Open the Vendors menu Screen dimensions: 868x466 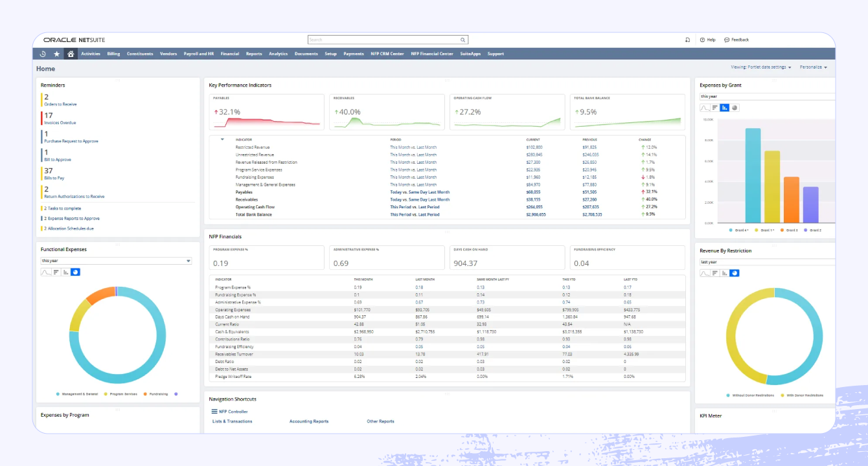[168, 54]
